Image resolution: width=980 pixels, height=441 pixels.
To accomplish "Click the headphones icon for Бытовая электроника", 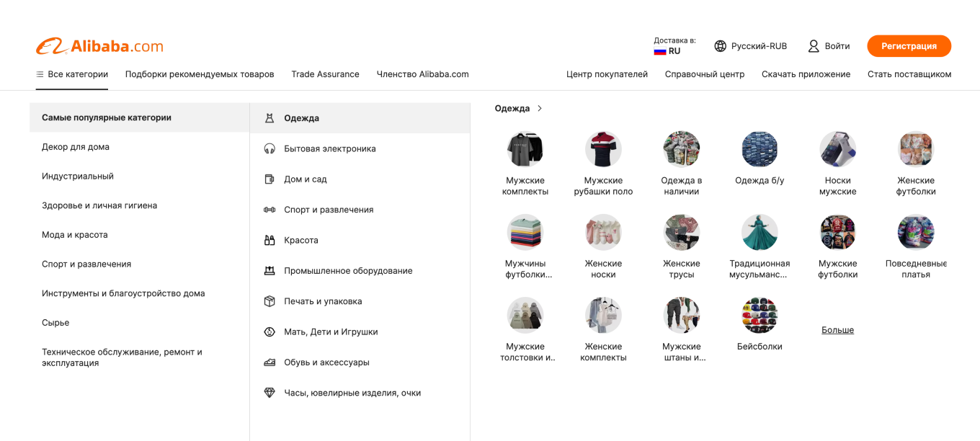I will click(x=269, y=148).
